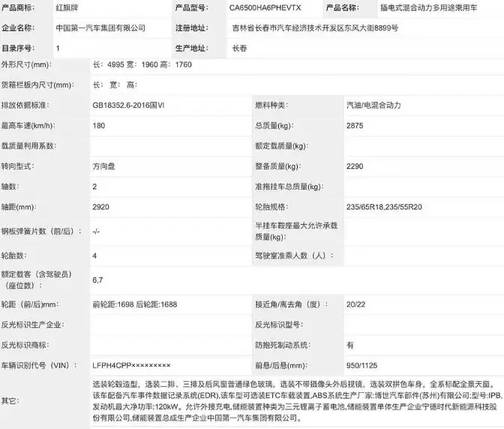
Task: Click the rated passenger value 6,7
Action: (97, 280)
